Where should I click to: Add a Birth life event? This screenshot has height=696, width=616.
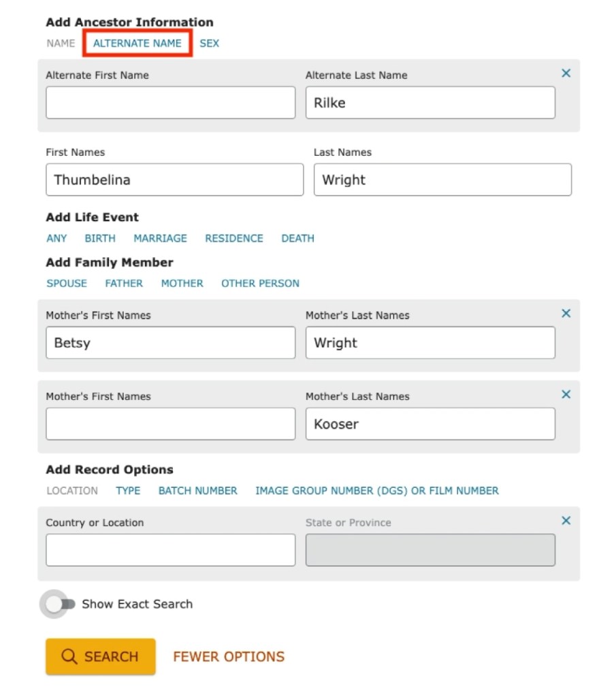100,238
